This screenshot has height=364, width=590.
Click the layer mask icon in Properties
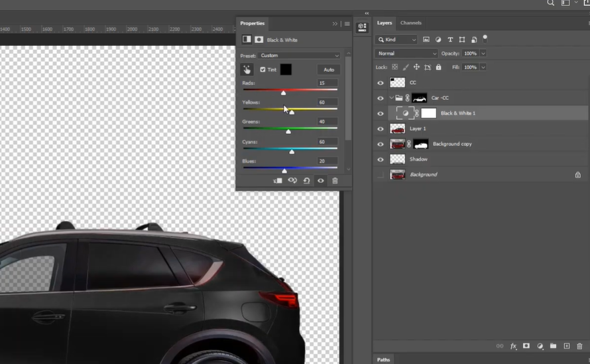259,40
